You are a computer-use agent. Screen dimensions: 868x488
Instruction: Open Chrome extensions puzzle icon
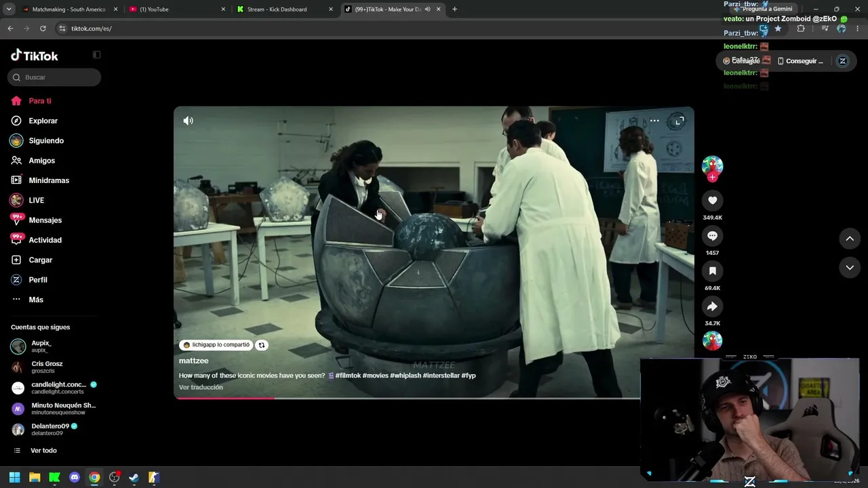pos(801,28)
